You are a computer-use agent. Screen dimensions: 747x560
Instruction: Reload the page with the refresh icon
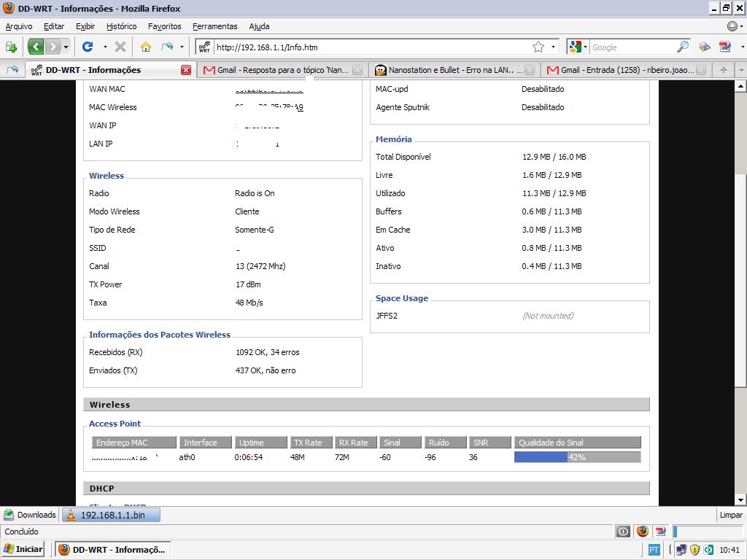point(88,47)
